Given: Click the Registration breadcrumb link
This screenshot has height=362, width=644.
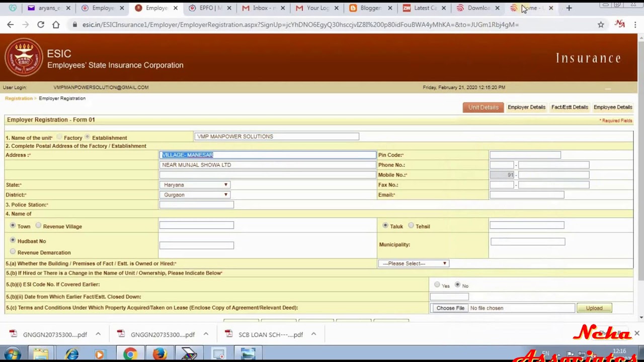Looking at the screenshot, I should click(19, 99).
